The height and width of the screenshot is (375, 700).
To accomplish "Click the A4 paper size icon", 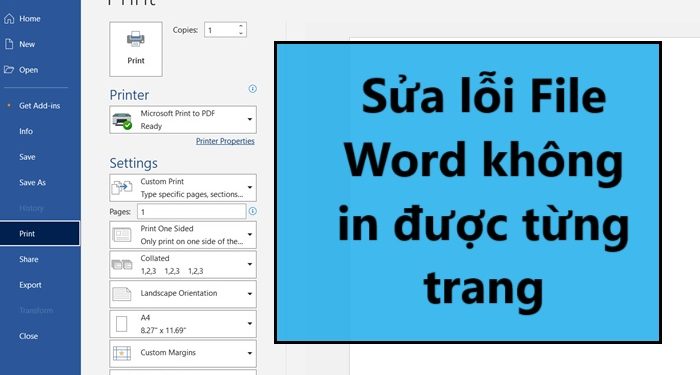I will [121, 324].
